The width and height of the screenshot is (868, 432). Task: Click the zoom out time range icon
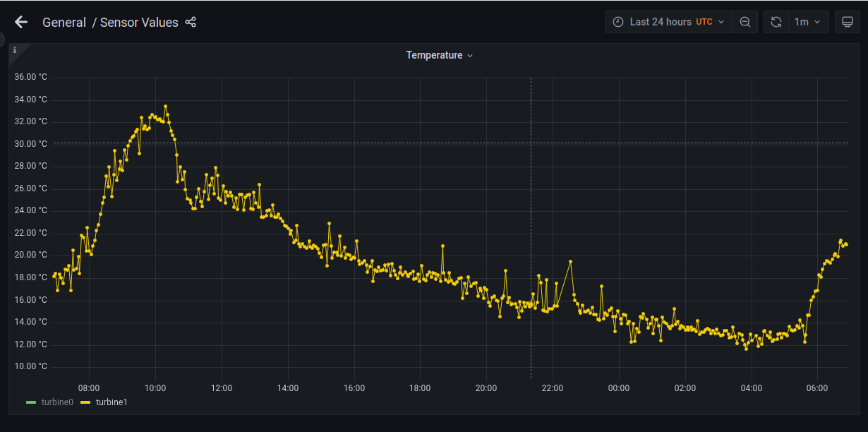745,22
